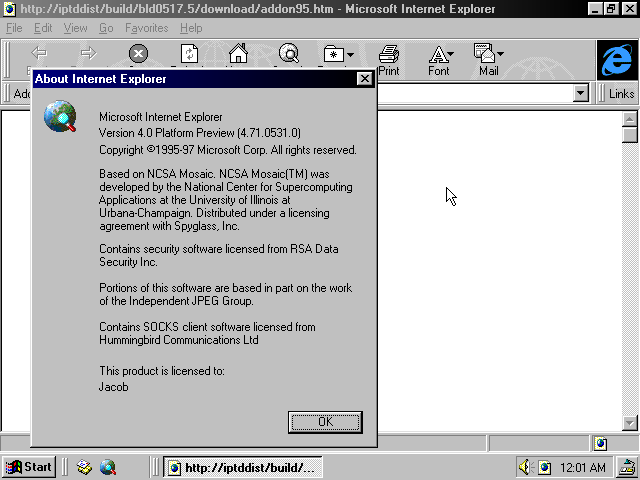This screenshot has height=480, width=640.
Task: Click the Stop toolbar icon
Action: (x=138, y=53)
